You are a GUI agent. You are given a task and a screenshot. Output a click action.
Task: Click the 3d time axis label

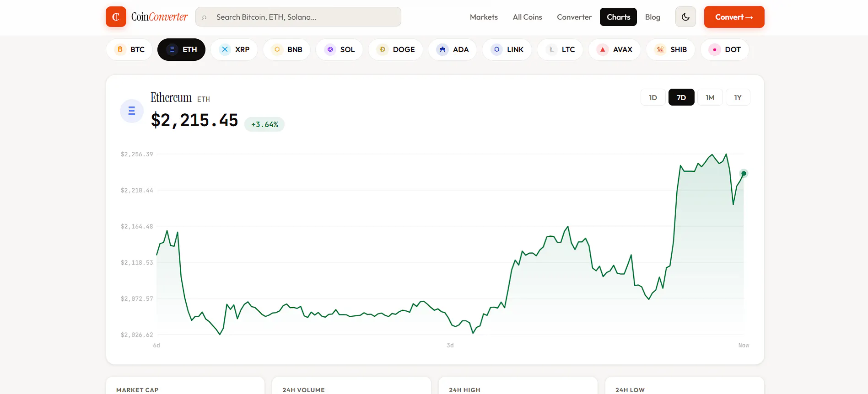pyautogui.click(x=450, y=345)
